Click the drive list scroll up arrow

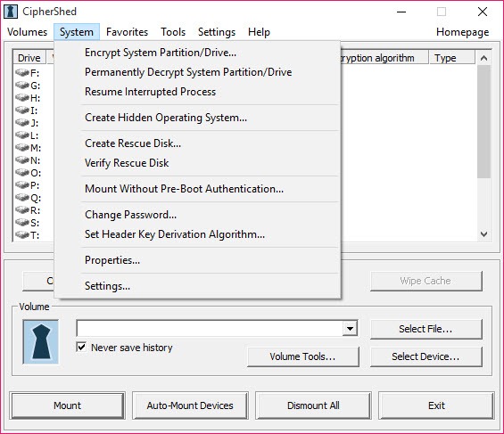pos(483,58)
